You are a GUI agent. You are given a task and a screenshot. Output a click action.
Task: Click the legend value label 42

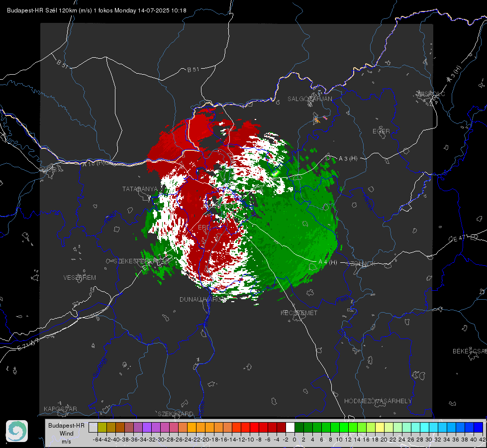coord(482,440)
